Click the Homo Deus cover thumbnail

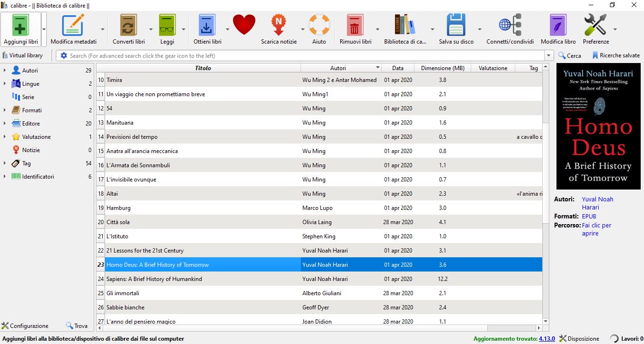[598, 127]
